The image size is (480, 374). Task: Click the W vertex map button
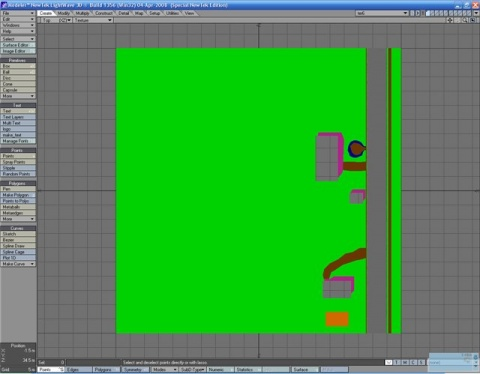point(389,362)
